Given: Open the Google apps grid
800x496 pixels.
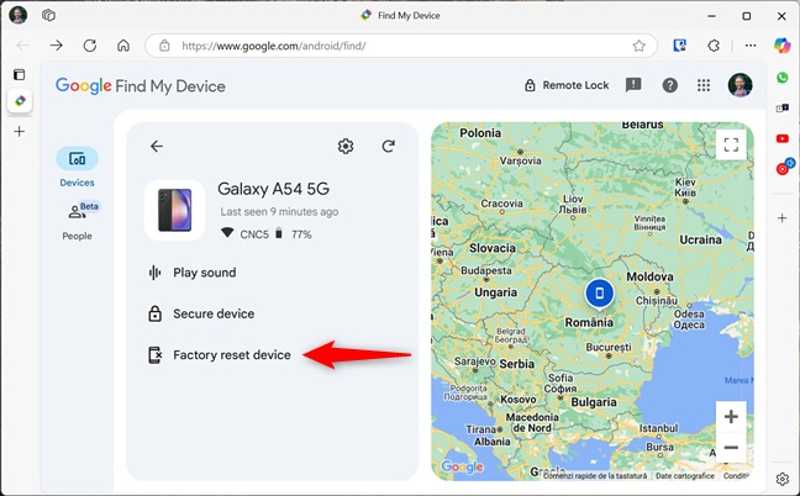Looking at the screenshot, I should click(704, 85).
